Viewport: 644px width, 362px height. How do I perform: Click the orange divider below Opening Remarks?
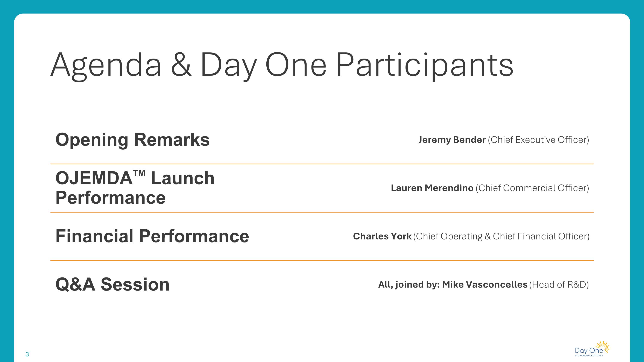tap(322, 164)
